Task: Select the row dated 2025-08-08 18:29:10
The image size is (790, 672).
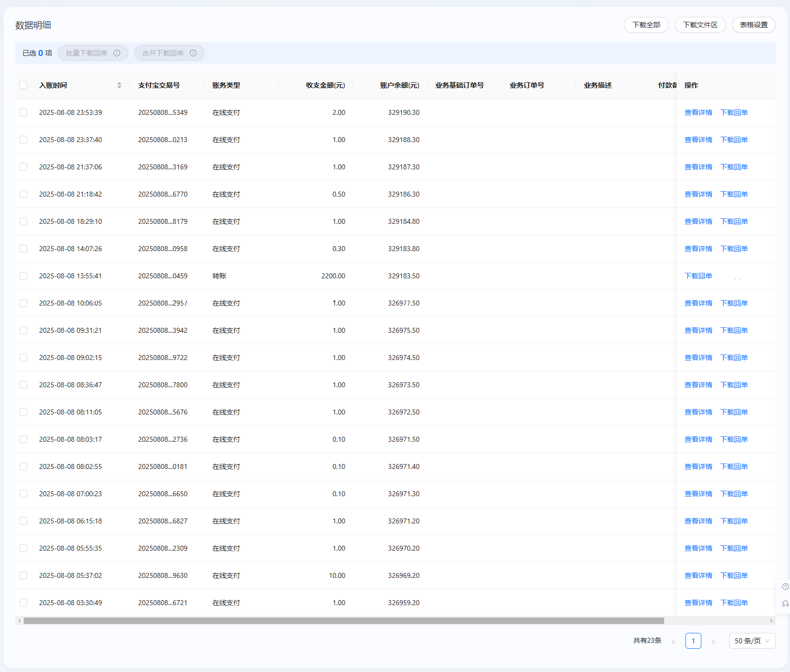Action: (x=23, y=221)
